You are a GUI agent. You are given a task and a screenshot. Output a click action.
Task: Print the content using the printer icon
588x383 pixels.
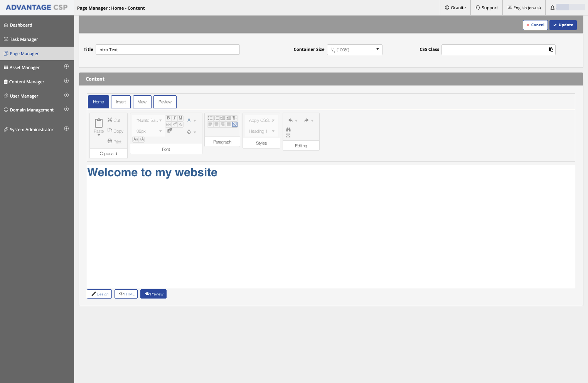click(x=110, y=142)
